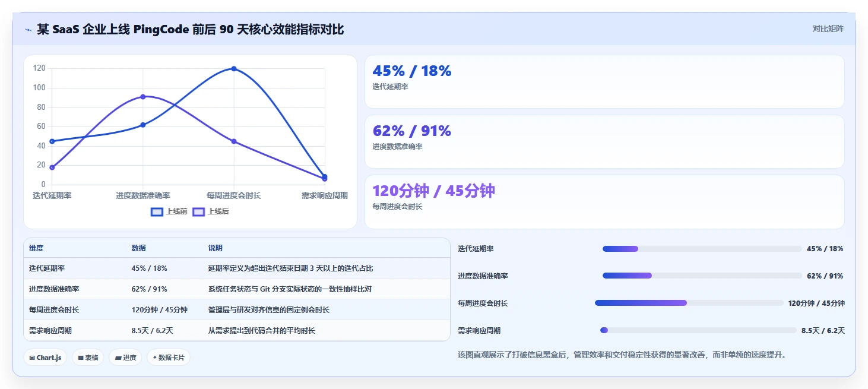Click the 进度数据准确率 progress bar
The width and height of the screenshot is (868, 389).
pyautogui.click(x=702, y=276)
